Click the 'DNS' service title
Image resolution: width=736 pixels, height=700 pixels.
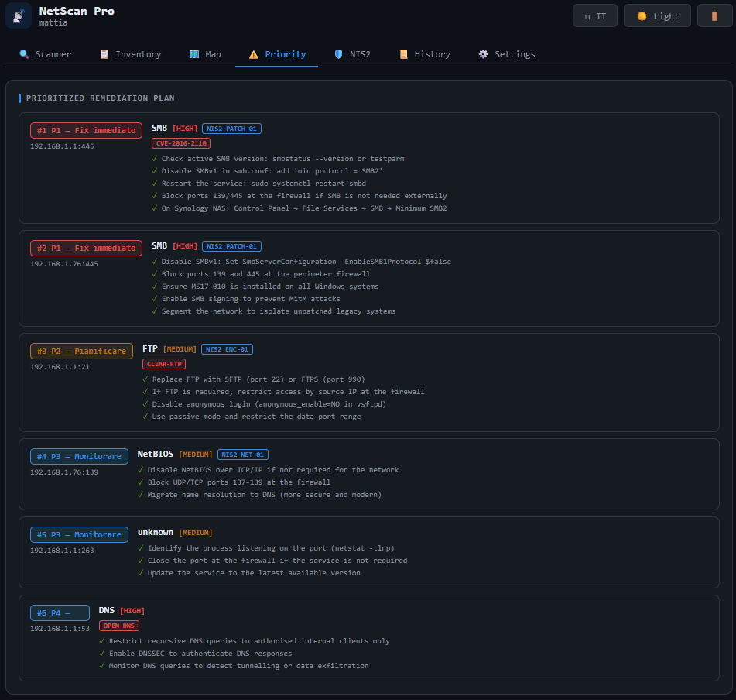[x=107, y=610]
